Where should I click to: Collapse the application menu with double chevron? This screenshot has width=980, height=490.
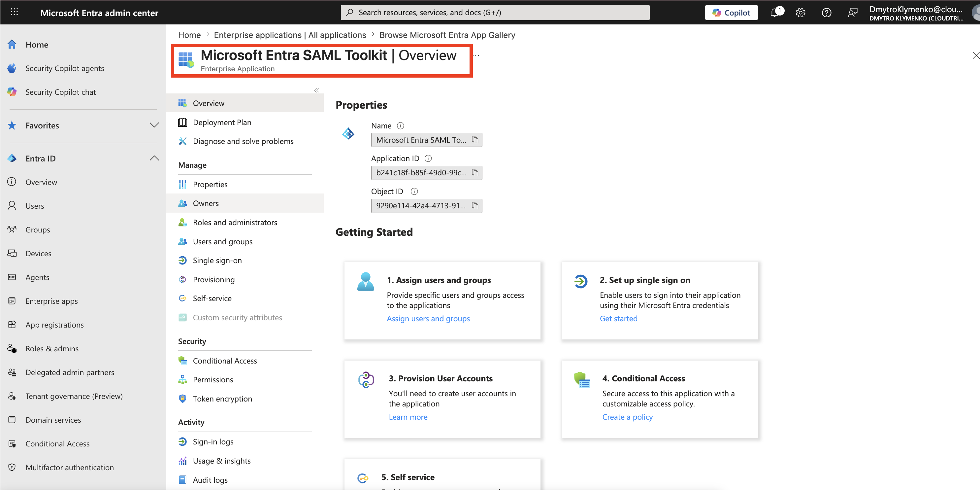pyautogui.click(x=316, y=90)
